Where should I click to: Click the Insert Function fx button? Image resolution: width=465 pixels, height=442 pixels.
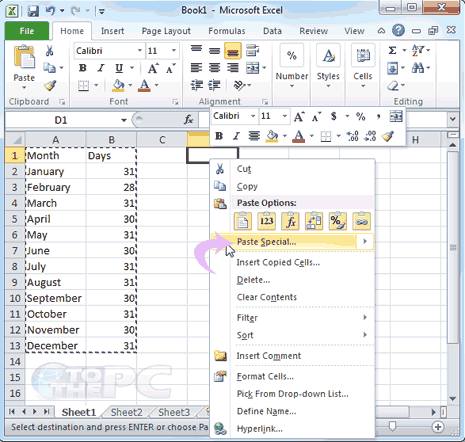coord(188,120)
